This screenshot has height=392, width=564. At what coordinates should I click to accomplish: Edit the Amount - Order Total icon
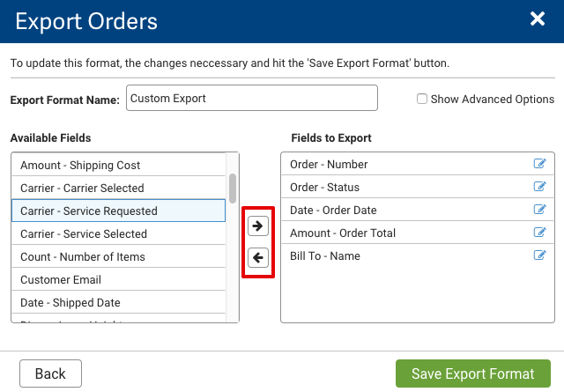[539, 233]
